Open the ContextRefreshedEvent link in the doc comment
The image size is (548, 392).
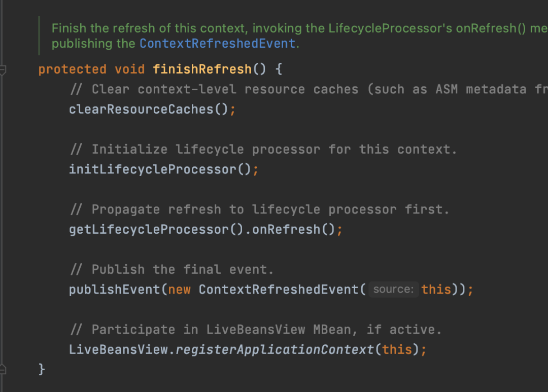point(218,43)
